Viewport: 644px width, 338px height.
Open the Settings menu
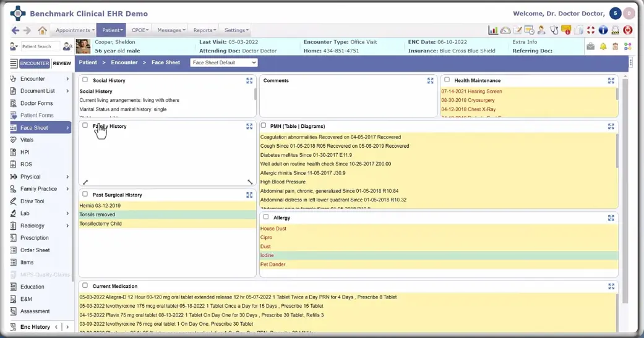point(236,30)
